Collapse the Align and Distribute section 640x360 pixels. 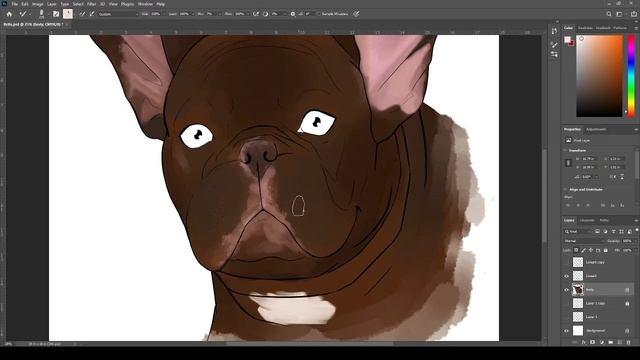[565, 189]
